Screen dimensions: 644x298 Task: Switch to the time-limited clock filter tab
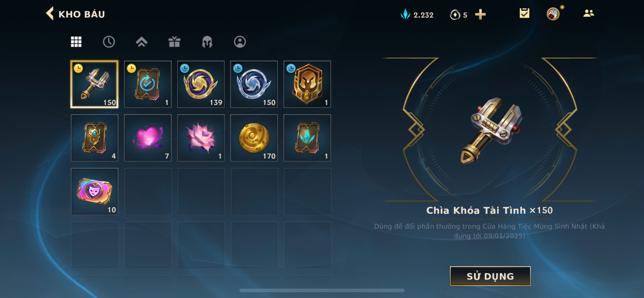pyautogui.click(x=109, y=42)
